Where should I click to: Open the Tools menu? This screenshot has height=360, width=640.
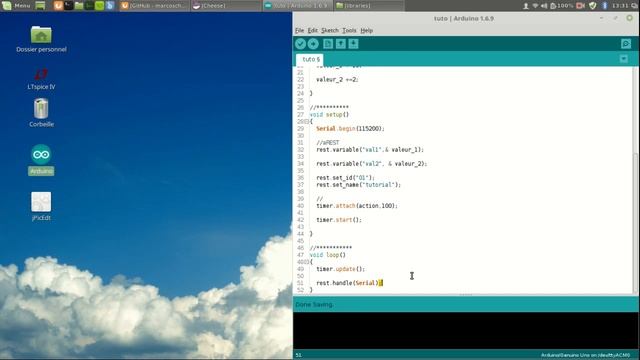click(349, 30)
